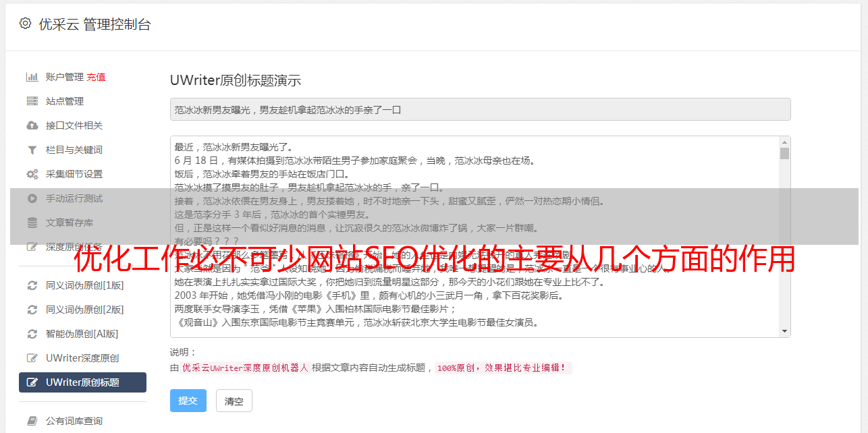Click the text area scrollbar up arrow
The width and height of the screenshot is (868, 433).
[784, 142]
